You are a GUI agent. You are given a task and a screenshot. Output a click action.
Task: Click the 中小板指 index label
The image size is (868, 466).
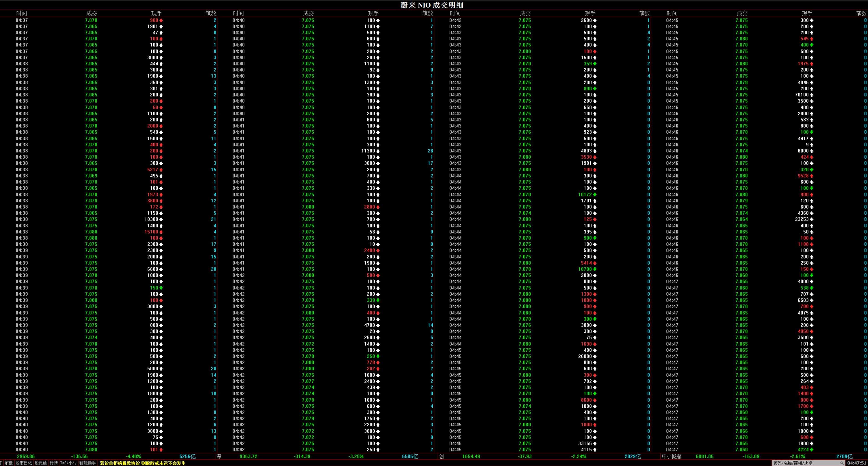tap(671, 457)
